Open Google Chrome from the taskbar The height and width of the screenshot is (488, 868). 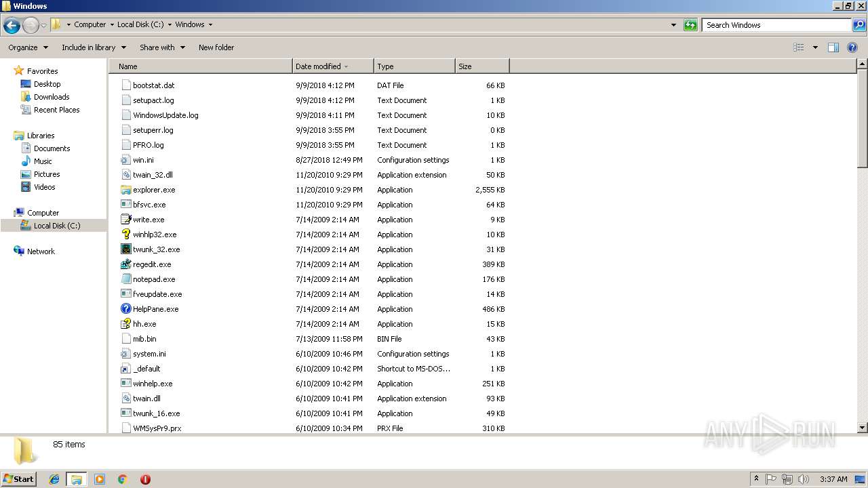coord(123,479)
